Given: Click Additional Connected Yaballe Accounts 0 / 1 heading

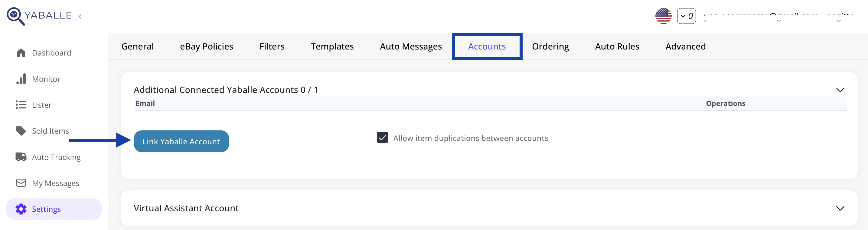Looking at the screenshot, I should tap(226, 90).
